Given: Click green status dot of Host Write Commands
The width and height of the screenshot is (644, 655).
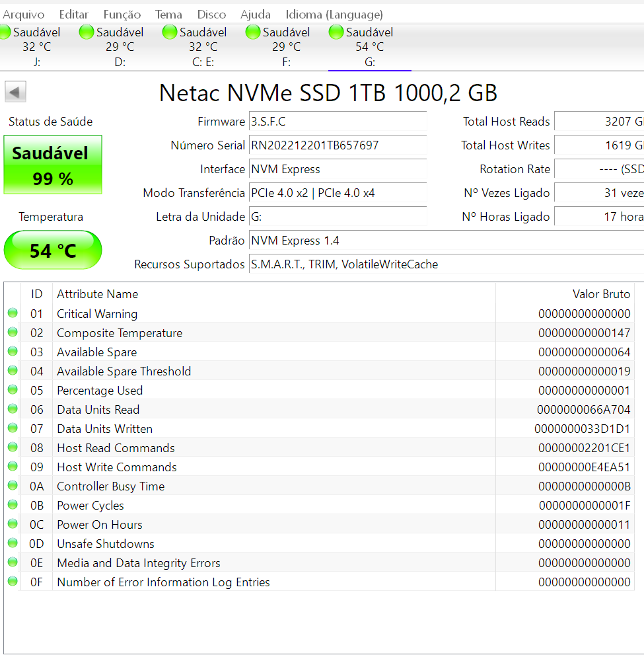Looking at the screenshot, I should pyautogui.click(x=13, y=466).
